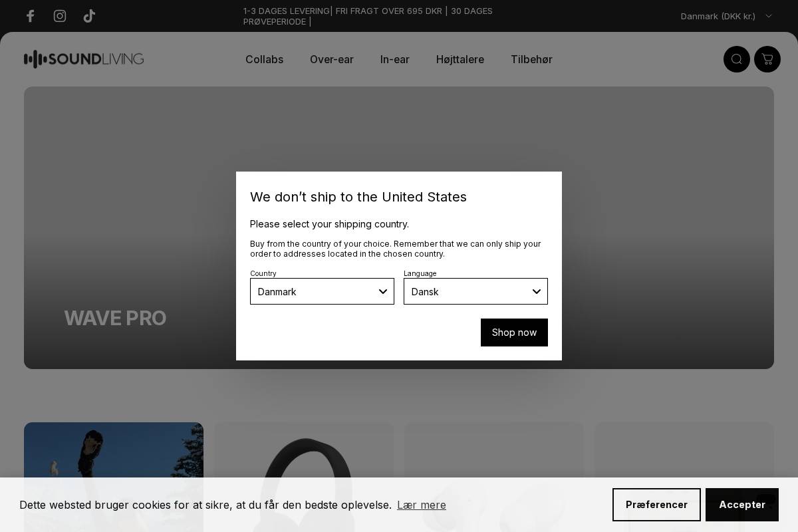Open the shopping cart icon
The image size is (798, 532).
click(767, 59)
